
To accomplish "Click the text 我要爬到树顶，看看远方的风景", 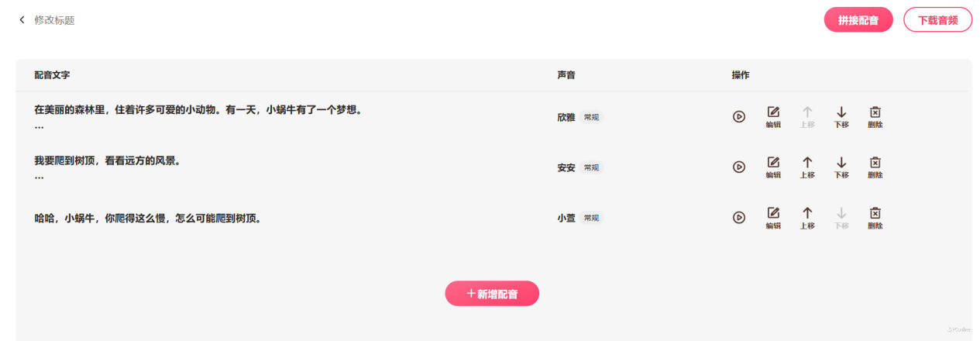I will coord(107,161).
